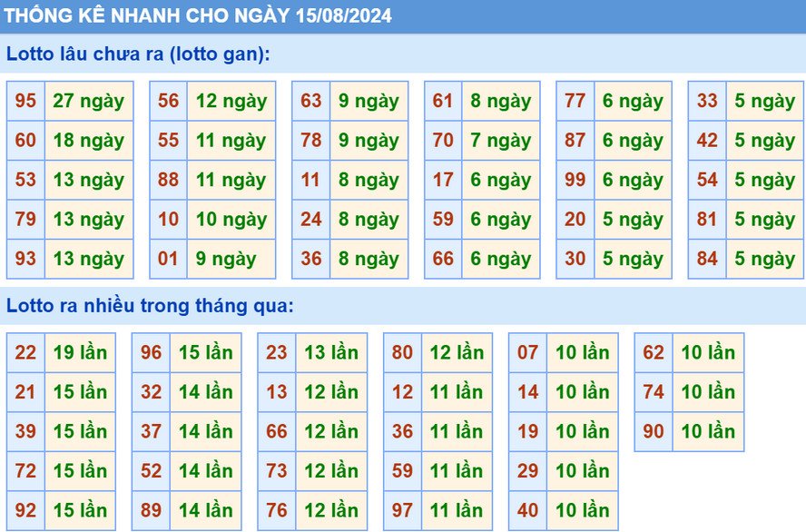Image resolution: width=806 pixels, height=532 pixels.
Task: Click lotto number 42 cell
Action: click(707, 141)
